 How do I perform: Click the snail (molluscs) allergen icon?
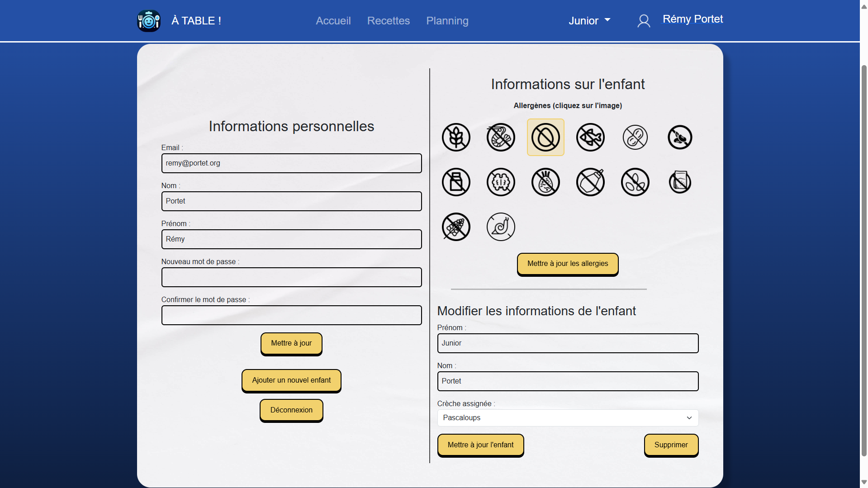point(501,227)
